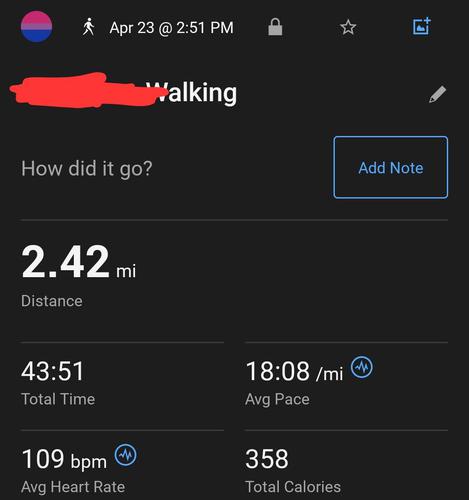Tap the profile avatar circle
This screenshot has width=469, height=500.
tap(36, 27)
